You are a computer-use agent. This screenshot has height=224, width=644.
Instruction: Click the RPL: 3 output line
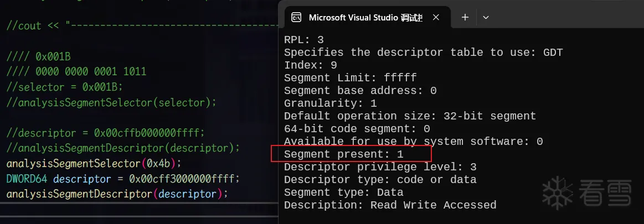[304, 40]
